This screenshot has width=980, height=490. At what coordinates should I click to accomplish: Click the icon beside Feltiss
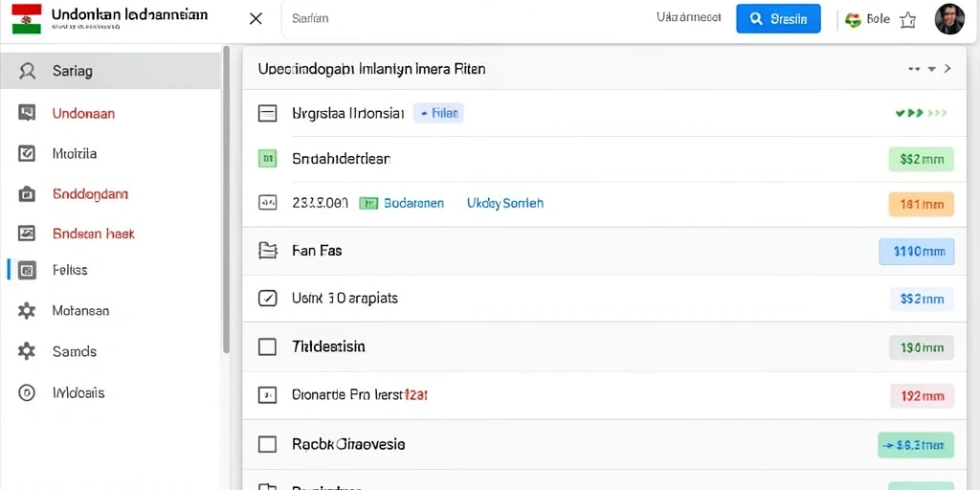(x=27, y=271)
